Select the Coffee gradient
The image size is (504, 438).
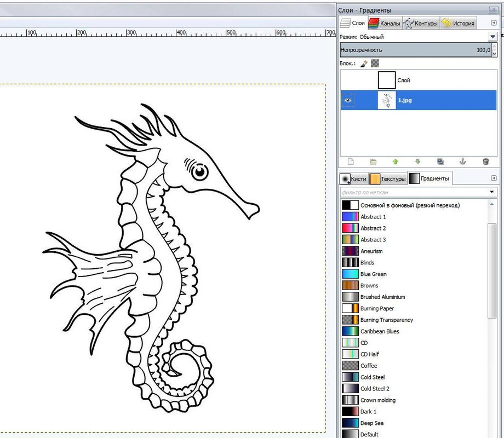[x=415, y=366]
